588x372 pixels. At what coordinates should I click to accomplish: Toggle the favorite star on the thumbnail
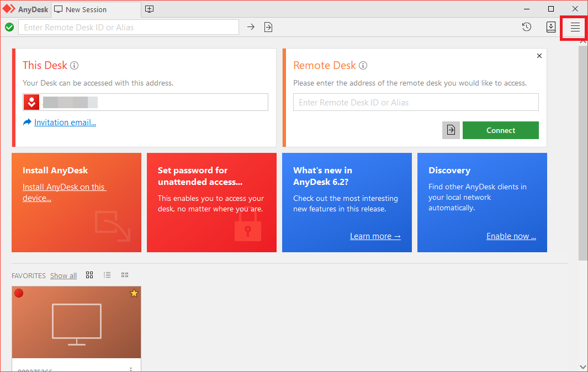tap(134, 294)
